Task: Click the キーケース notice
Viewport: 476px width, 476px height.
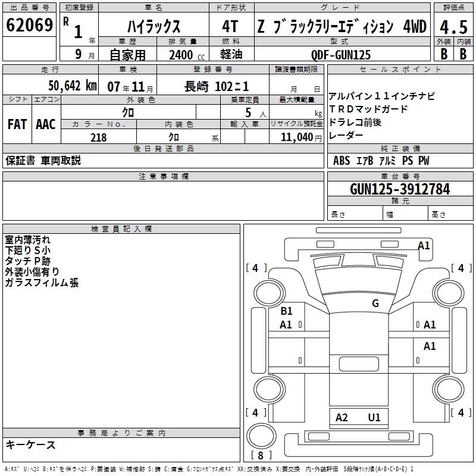Action: click(30, 444)
